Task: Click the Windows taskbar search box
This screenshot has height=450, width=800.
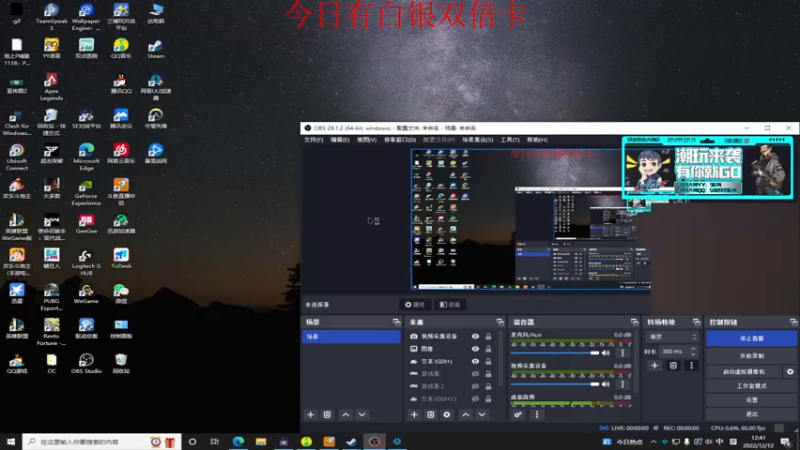Action: point(102,442)
